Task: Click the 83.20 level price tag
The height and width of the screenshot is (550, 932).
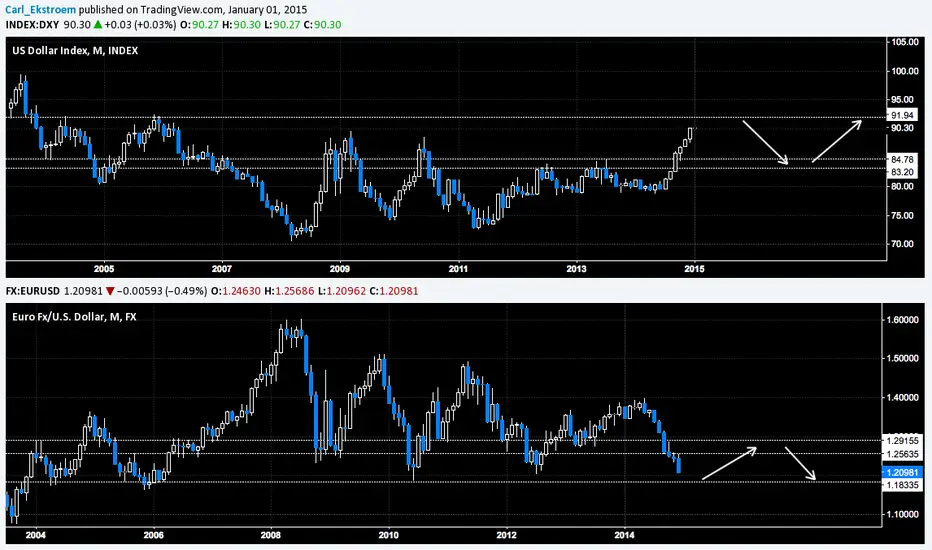Action: point(903,172)
